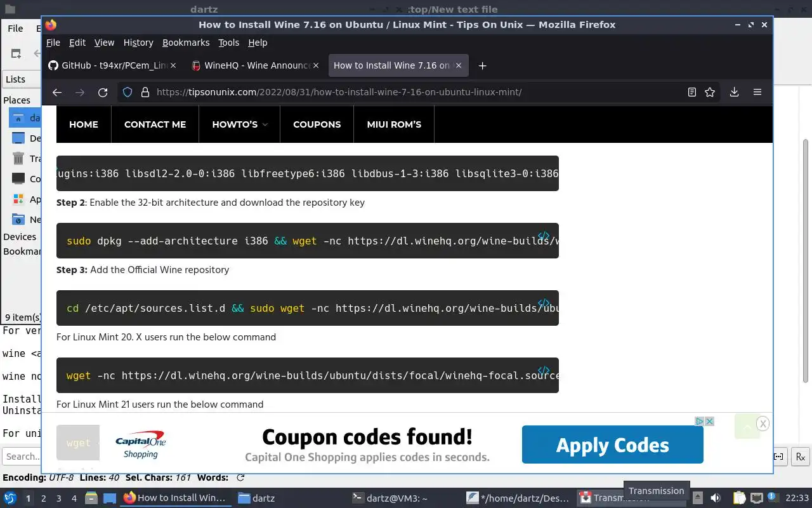
Task: Click the Apply Codes ad button
Action: 612,445
